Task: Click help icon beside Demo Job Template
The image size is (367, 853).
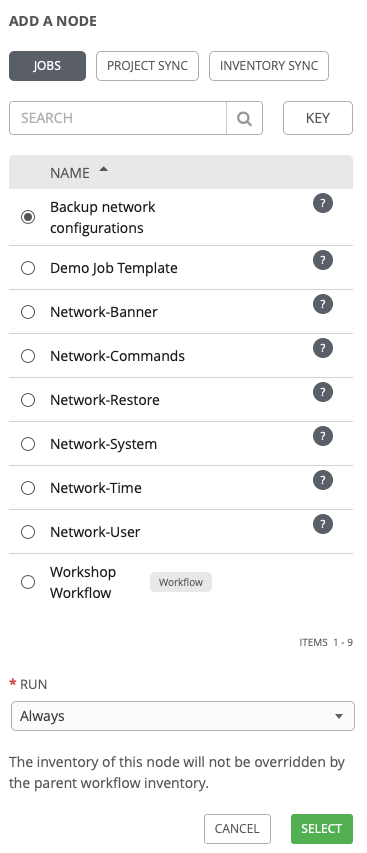Action: pyautogui.click(x=323, y=260)
